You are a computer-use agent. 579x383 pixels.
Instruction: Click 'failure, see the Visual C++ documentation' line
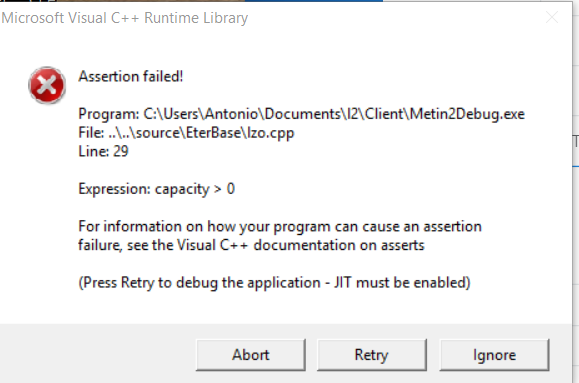(x=251, y=245)
